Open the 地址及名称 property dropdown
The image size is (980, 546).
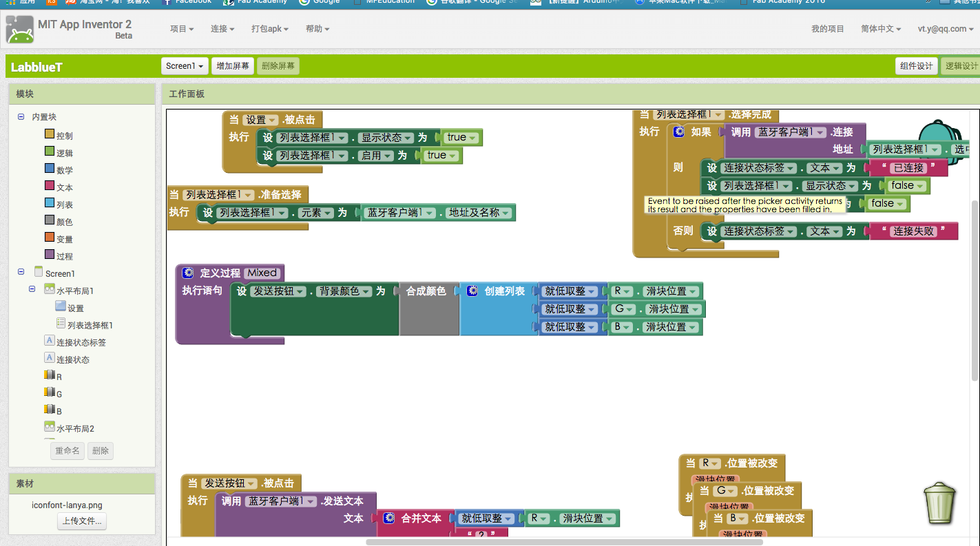[479, 213]
